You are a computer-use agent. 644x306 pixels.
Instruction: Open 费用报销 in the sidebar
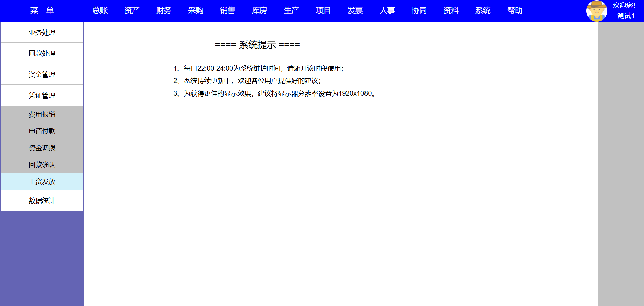(42, 114)
